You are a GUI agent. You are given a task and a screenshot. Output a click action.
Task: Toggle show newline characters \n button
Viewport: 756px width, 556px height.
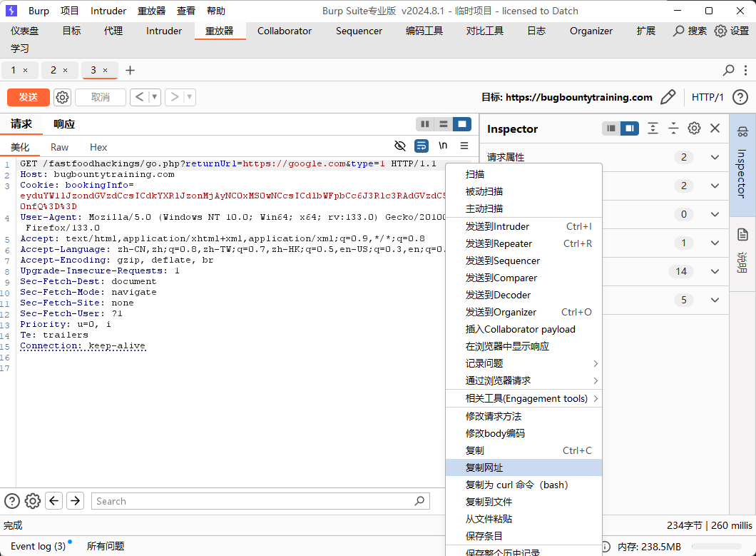coord(443,146)
